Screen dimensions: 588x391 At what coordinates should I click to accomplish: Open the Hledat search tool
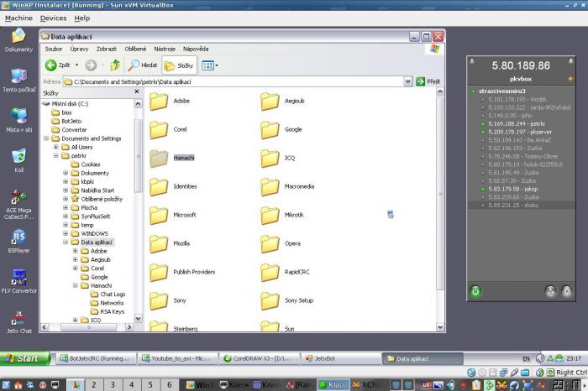(143, 65)
